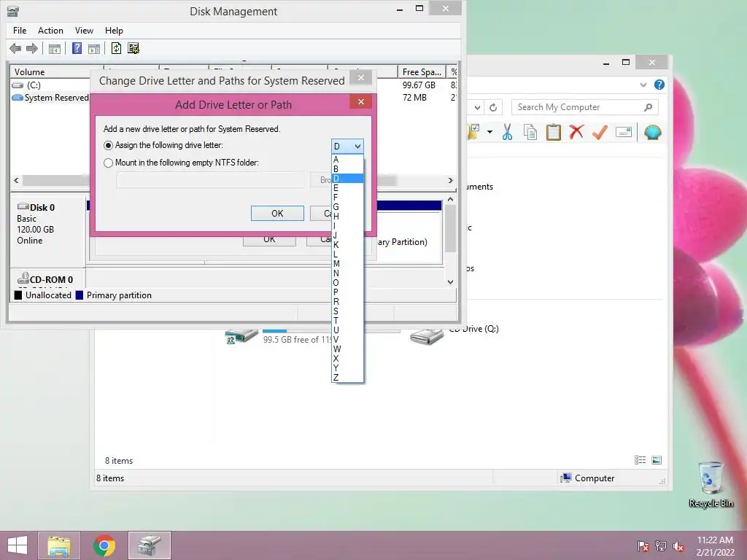747x560 pixels.
Task: Click the Disk Management title bar app icon
Action: coord(13,11)
